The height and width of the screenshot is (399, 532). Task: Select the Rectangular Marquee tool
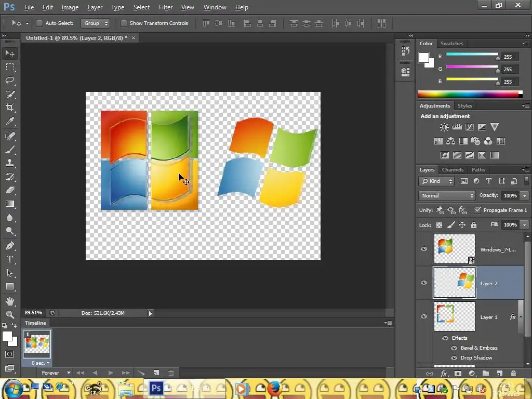[10, 67]
